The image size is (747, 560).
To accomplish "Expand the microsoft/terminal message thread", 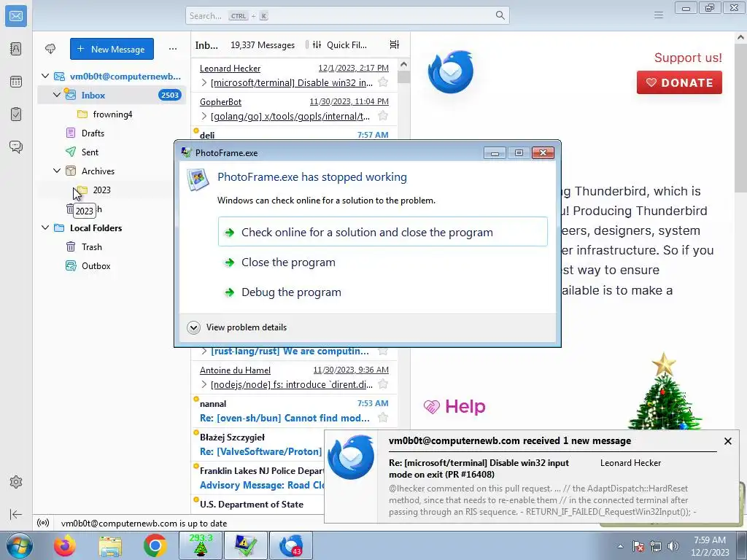I will 204,82.
